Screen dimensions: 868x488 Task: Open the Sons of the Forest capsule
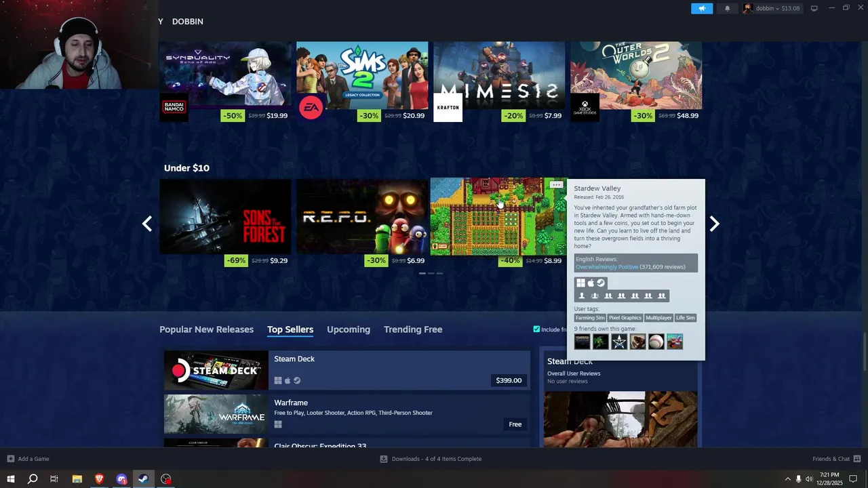(225, 217)
